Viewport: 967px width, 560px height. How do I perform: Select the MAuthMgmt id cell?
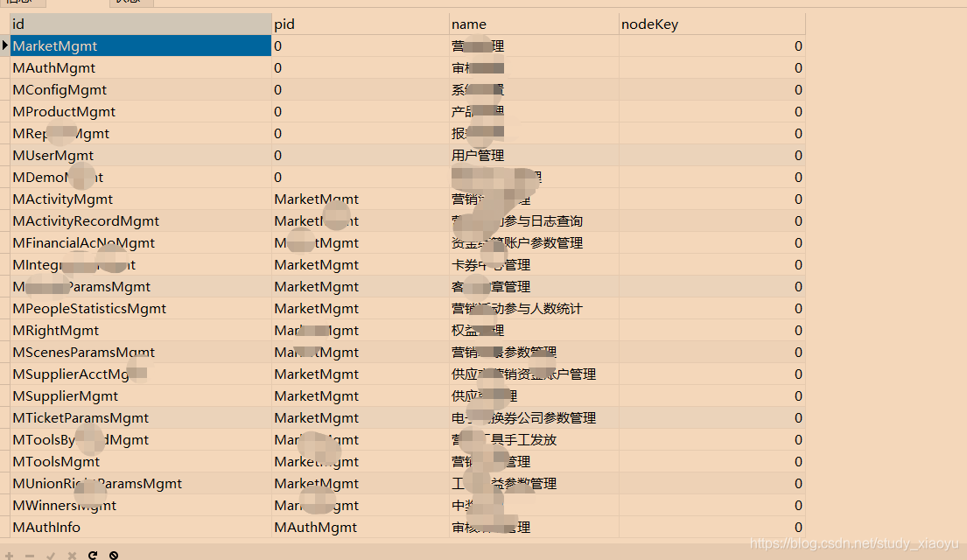tap(141, 68)
